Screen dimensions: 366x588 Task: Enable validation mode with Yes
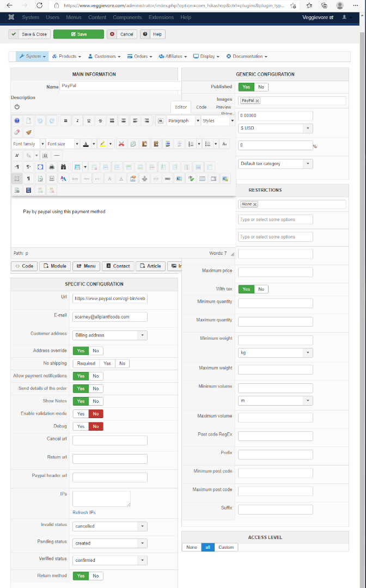(x=81, y=414)
